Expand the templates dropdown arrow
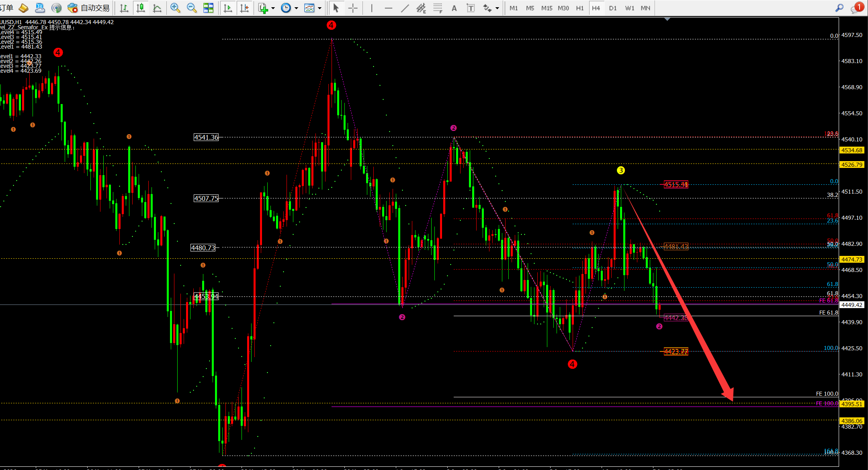This screenshot has width=868, height=470. [319, 8]
